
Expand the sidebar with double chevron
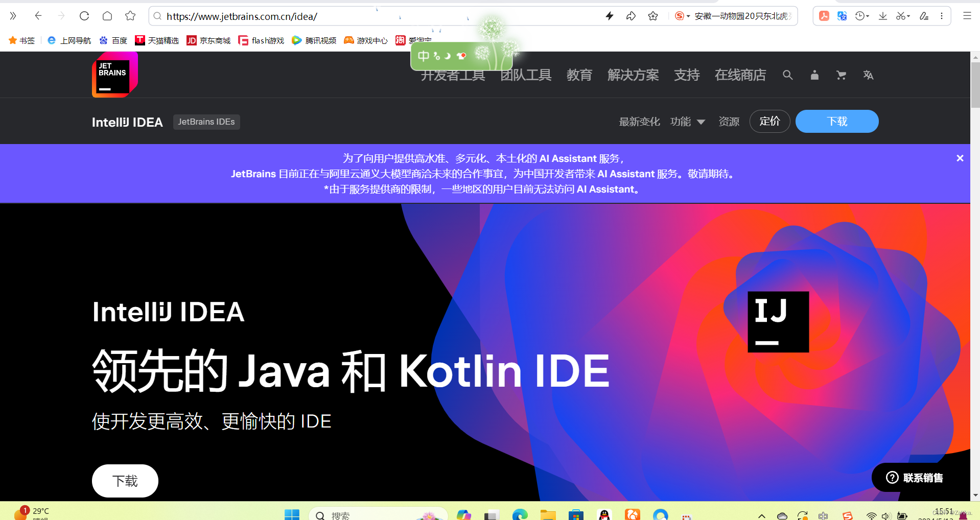(x=13, y=16)
